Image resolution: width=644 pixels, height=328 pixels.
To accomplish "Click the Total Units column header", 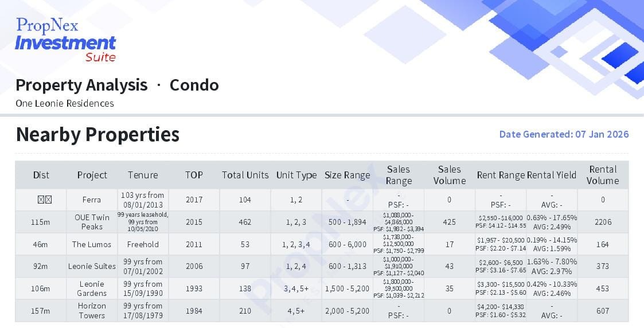I will [245, 175].
